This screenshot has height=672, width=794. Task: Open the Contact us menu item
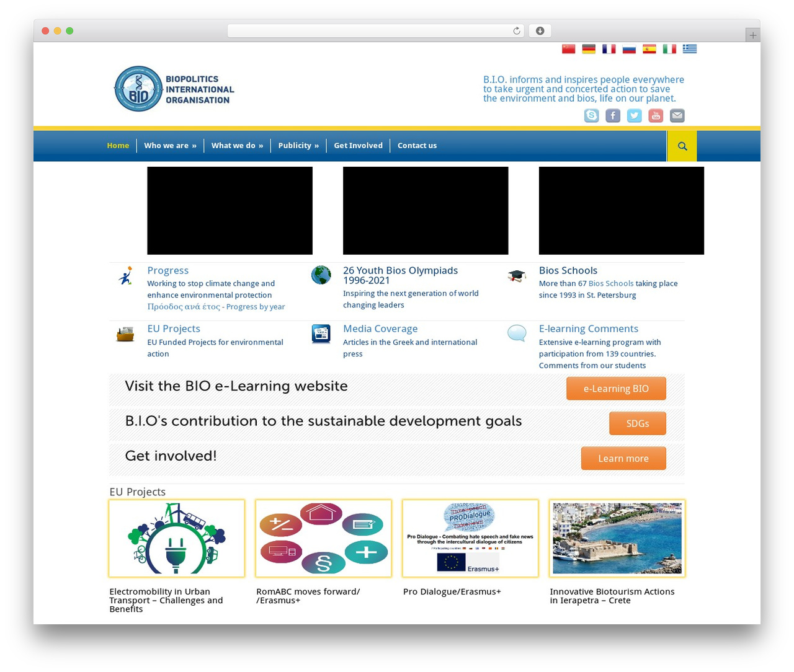[417, 146]
